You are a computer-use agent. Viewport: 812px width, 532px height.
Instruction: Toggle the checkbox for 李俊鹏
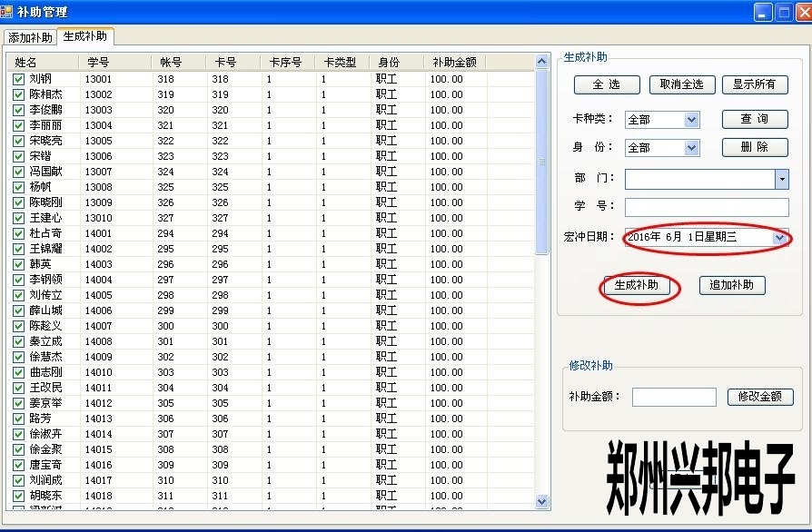[x=19, y=110]
